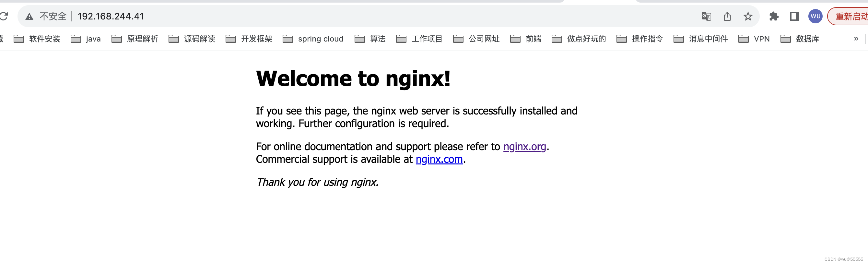Screen dimensions: 868x264
Task: Toggle the browser side panel icon
Action: point(794,16)
